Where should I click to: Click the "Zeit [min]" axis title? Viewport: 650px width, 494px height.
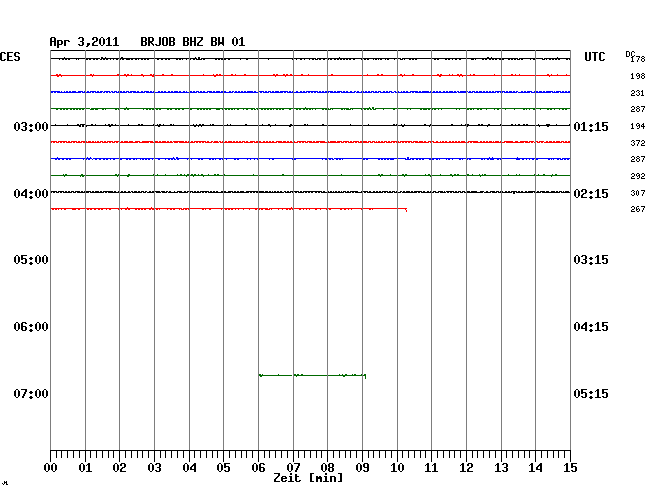pos(308,478)
